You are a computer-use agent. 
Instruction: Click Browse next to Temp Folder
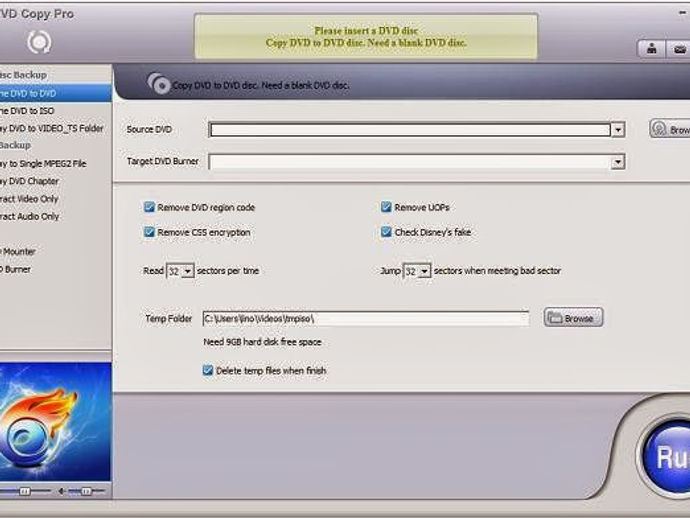[573, 317]
